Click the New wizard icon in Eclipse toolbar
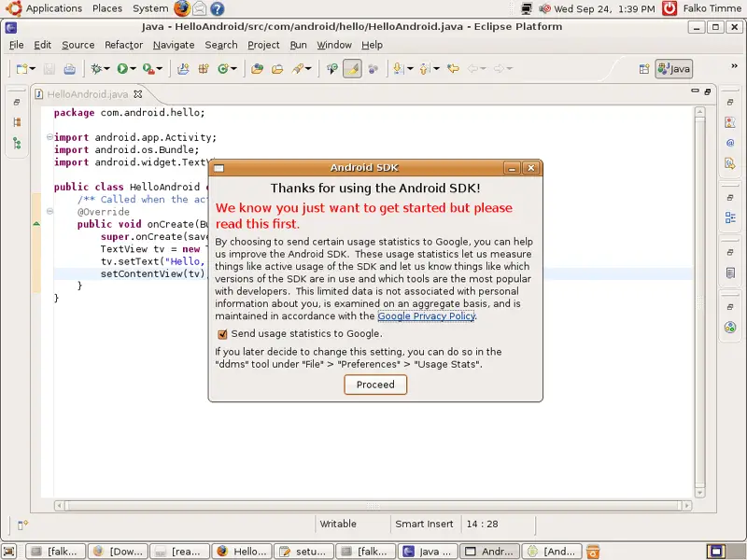Viewport: 747px width, 560px height. (x=21, y=68)
